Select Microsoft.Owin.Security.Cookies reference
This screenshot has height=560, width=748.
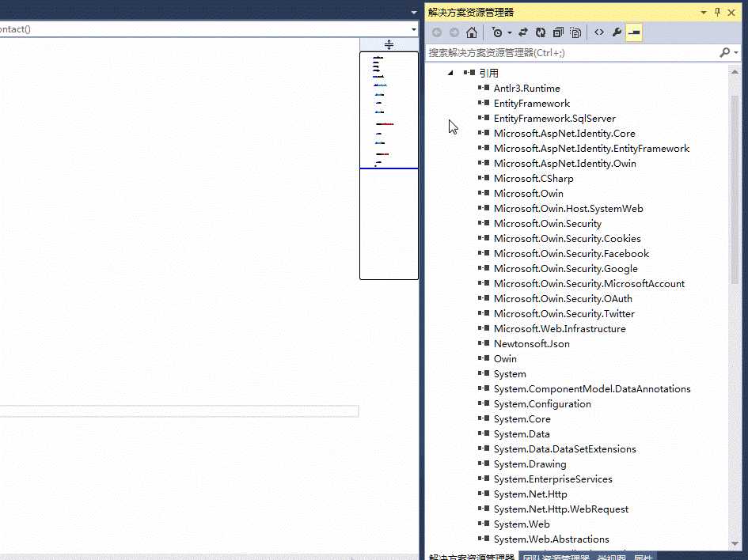pyautogui.click(x=568, y=238)
